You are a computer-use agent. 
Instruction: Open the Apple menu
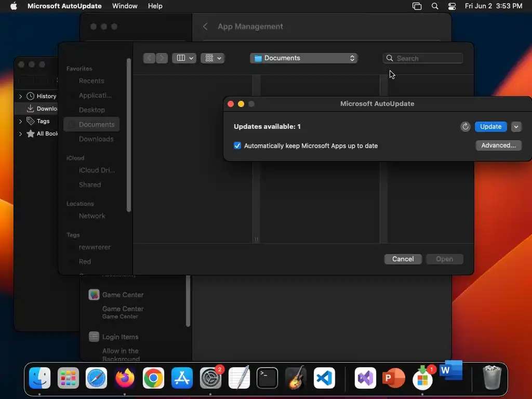14,6
